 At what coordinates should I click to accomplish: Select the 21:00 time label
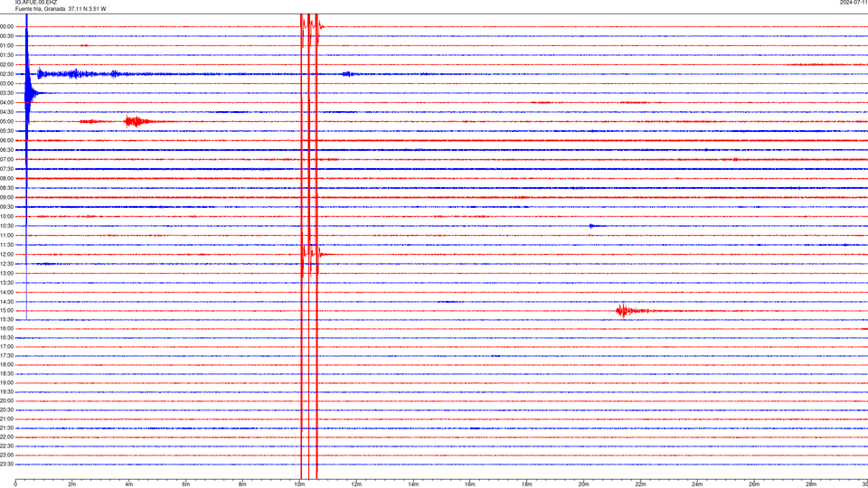point(6,418)
